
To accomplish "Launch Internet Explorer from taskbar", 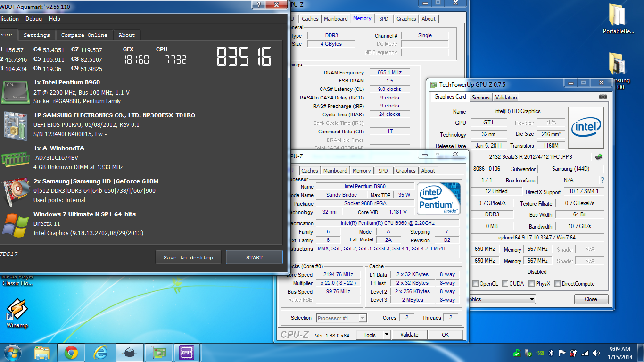I will point(100,353).
